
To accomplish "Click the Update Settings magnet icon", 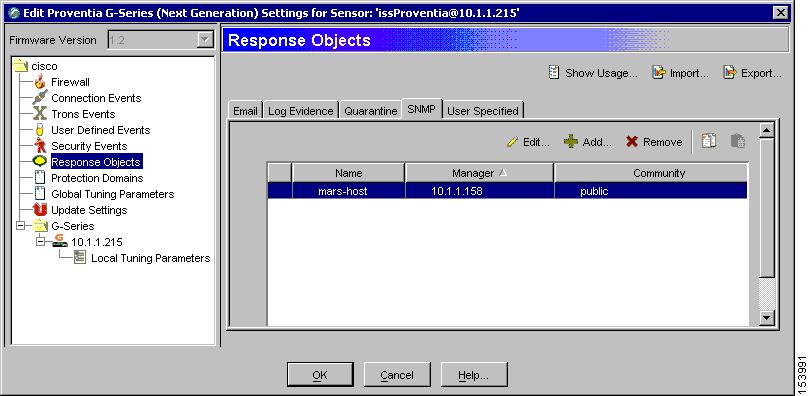I will pos(40,209).
